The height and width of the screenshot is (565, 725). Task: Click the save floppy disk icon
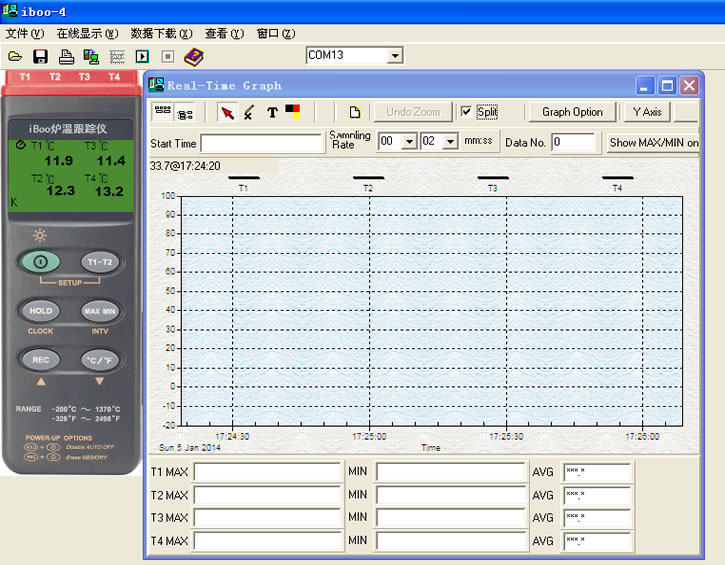(40, 56)
